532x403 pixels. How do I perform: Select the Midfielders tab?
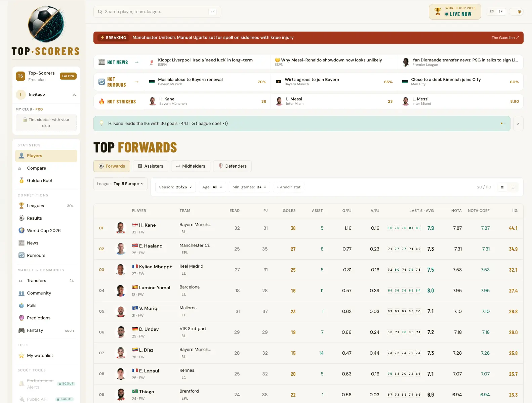[191, 166]
